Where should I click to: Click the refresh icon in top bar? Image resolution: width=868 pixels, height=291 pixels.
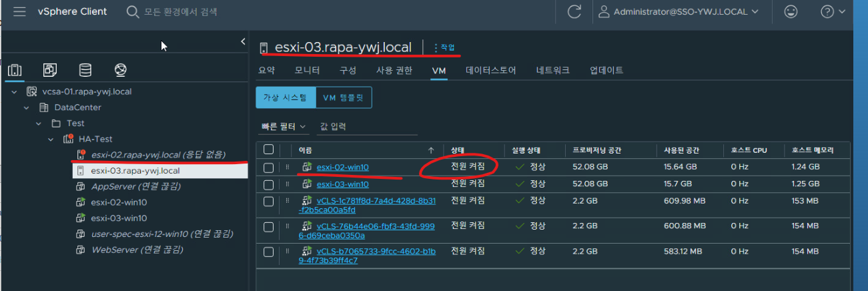point(573,12)
